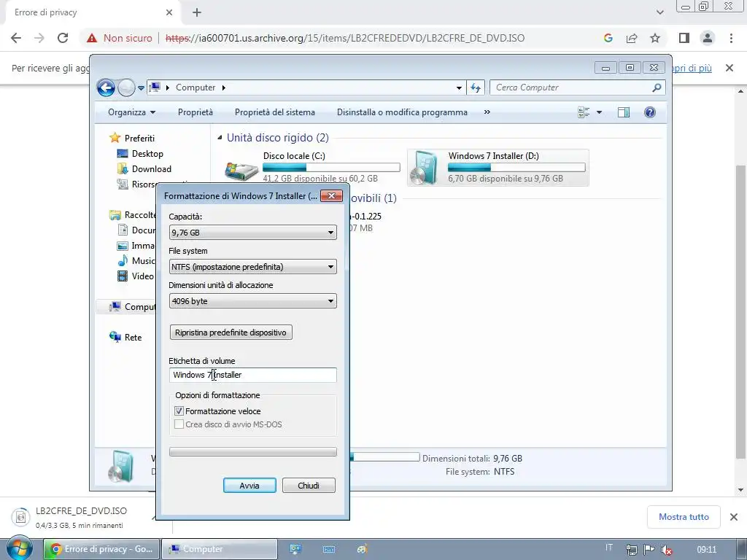Click the Windows 7 Installer (D:) usage bar
Image resolution: width=747 pixels, height=560 pixels.
click(516, 167)
